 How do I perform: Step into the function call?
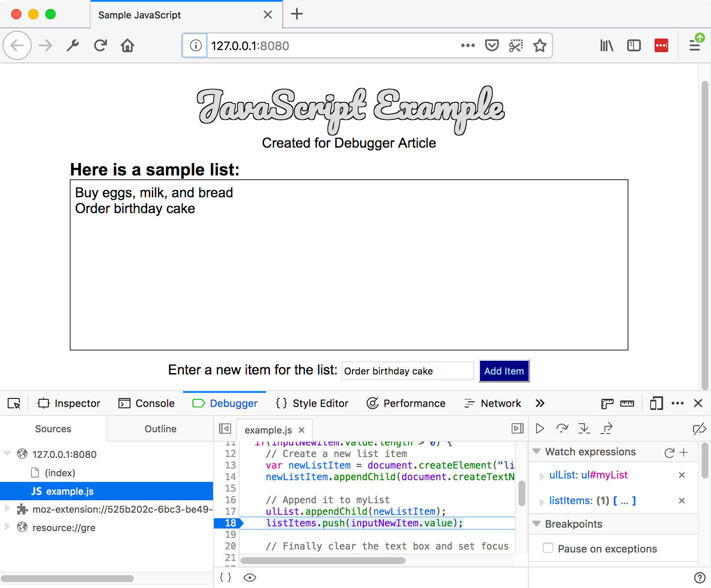tap(584, 428)
